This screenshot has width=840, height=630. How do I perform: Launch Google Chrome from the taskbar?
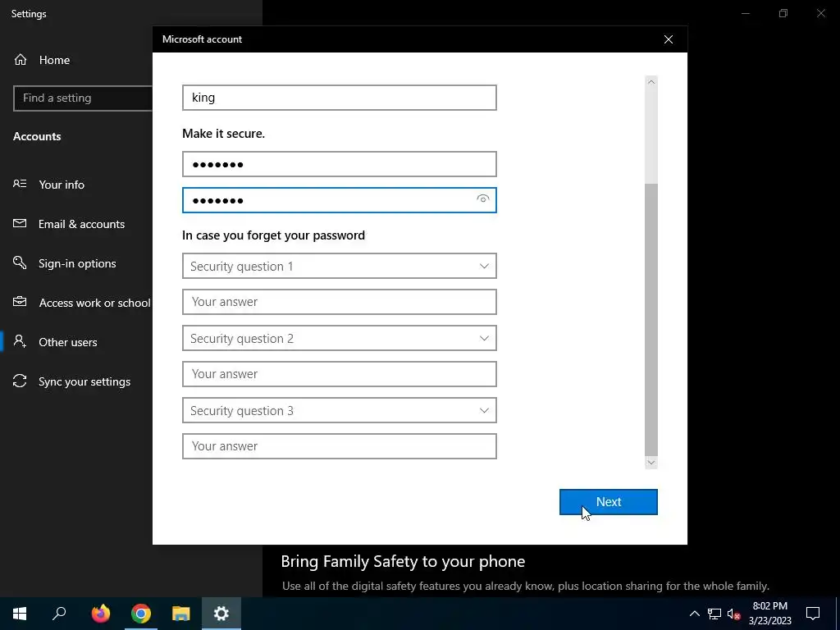pos(141,614)
